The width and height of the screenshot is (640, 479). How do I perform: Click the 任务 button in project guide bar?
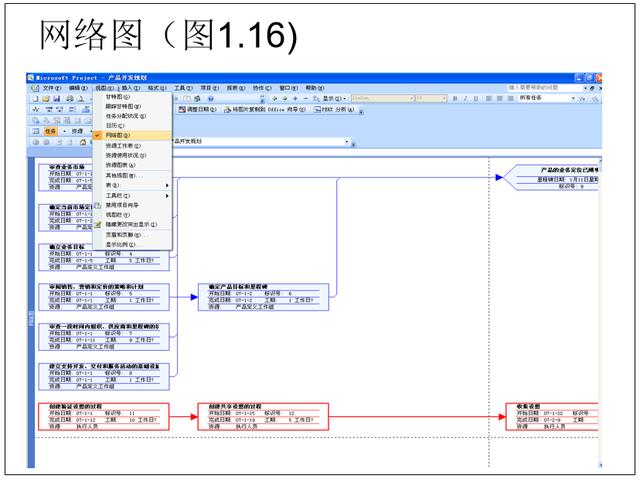pyautogui.click(x=51, y=131)
